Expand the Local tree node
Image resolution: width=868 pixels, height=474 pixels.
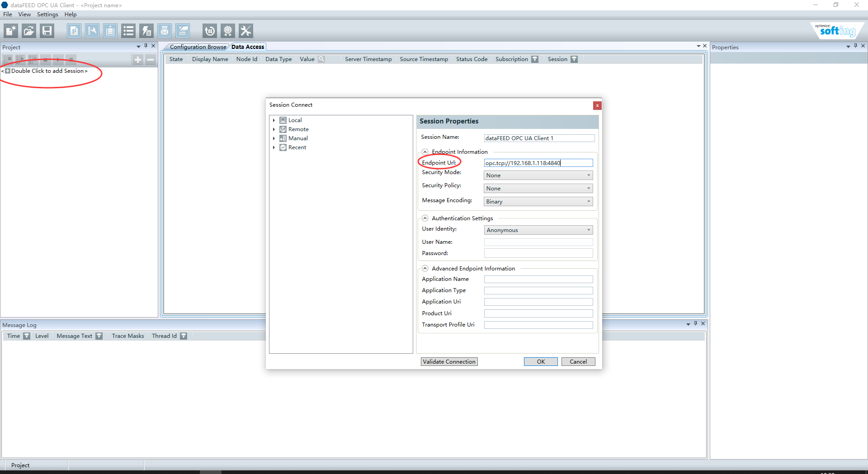point(274,120)
